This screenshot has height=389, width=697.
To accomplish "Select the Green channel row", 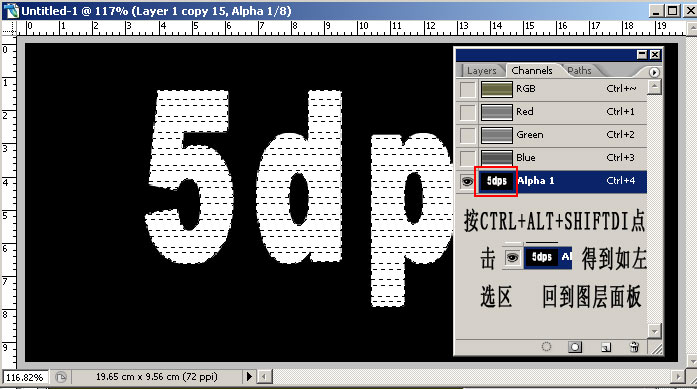I will pos(551,135).
